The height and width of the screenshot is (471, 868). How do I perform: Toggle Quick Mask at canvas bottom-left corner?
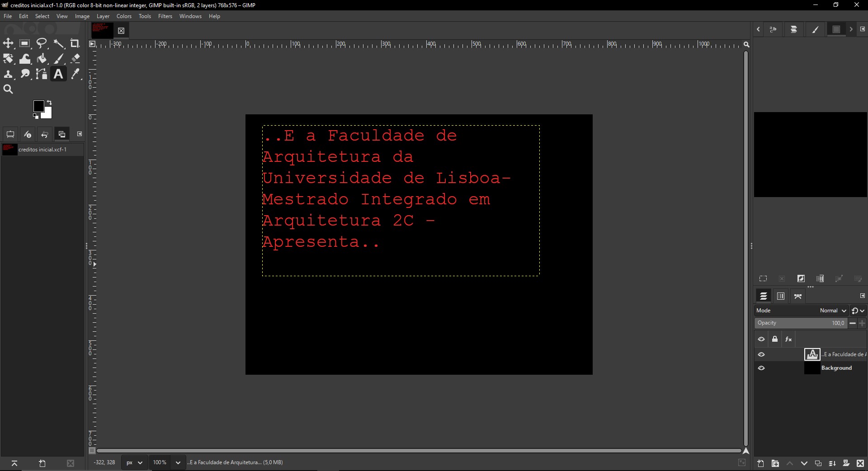coord(92,451)
